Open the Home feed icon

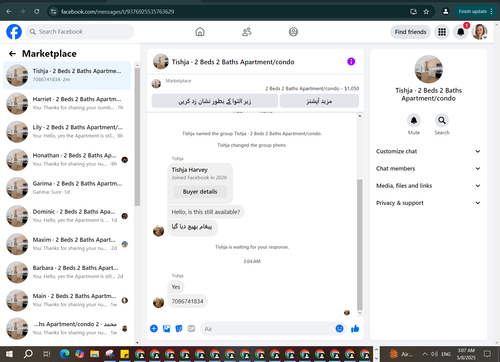tap(200, 32)
